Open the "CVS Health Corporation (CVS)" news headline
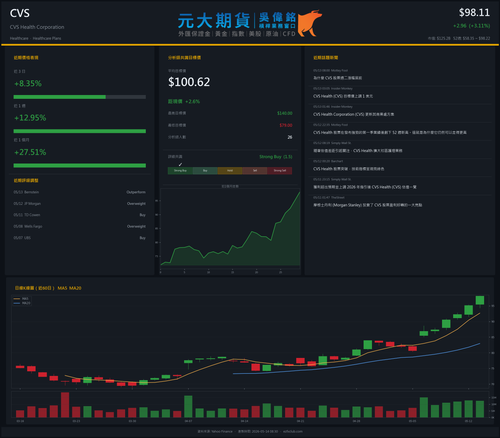500x438 pixels. (x=353, y=114)
